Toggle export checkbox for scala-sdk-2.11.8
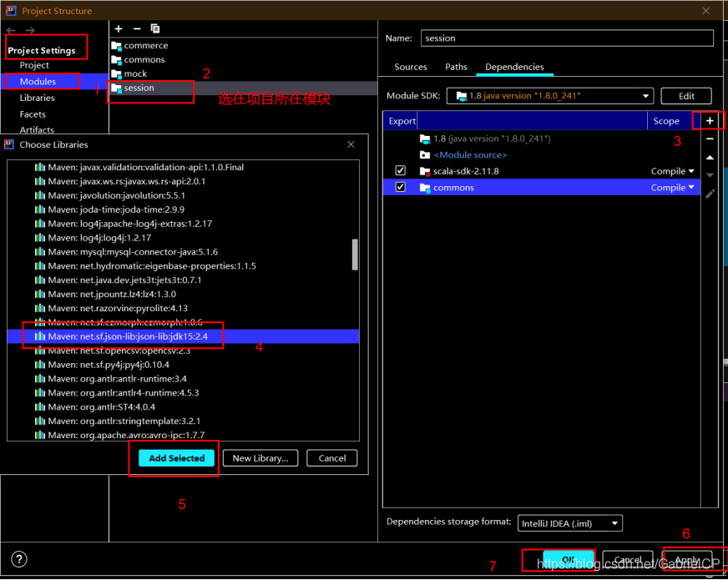This screenshot has width=728, height=580. [x=400, y=171]
